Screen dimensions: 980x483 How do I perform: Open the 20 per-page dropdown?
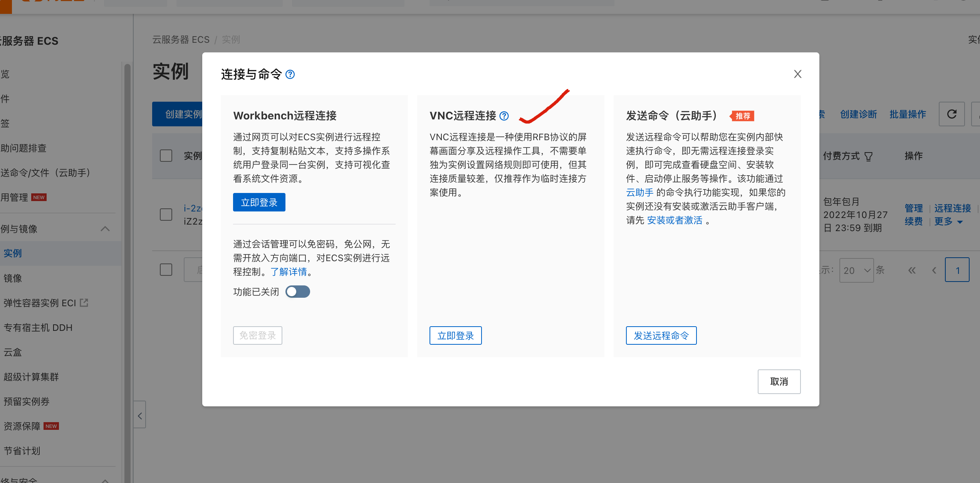856,270
